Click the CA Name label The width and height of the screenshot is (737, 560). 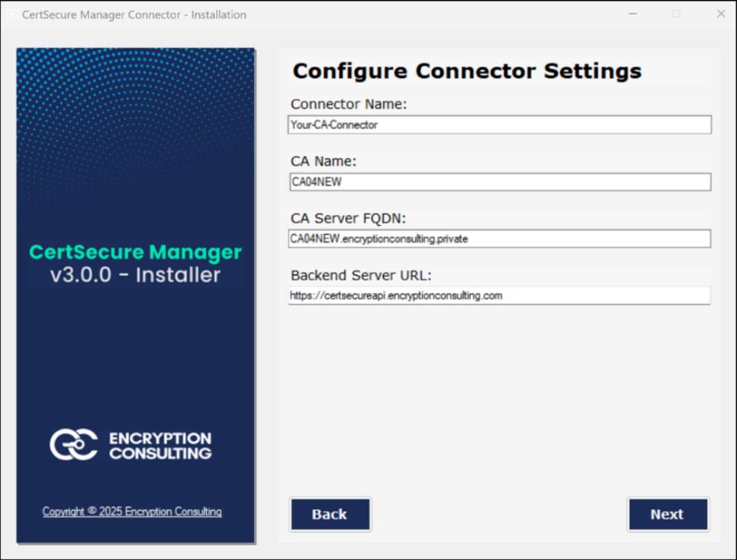coord(323,161)
